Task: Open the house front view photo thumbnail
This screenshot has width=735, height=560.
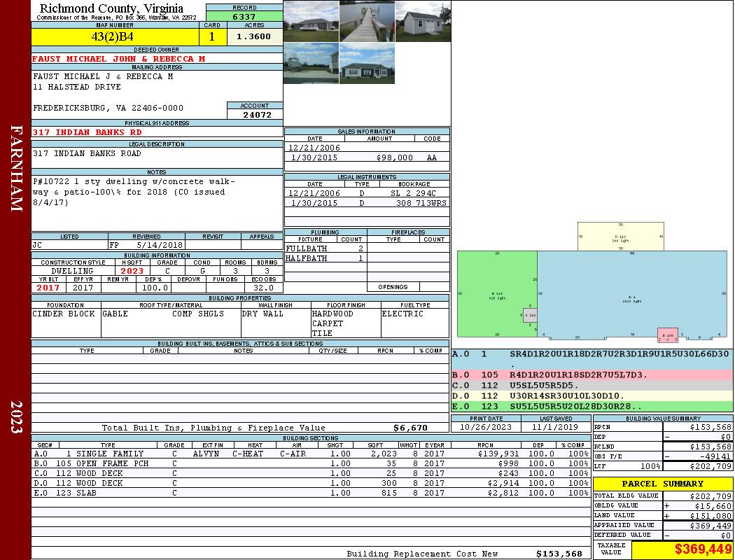Action: [x=311, y=21]
